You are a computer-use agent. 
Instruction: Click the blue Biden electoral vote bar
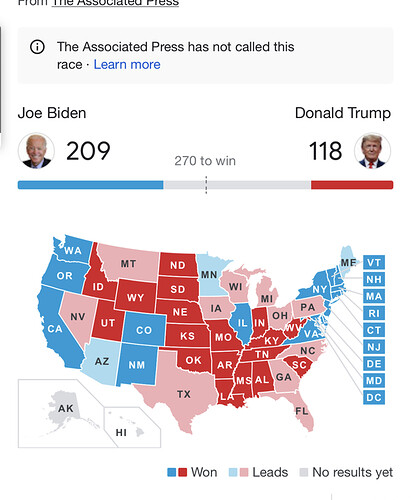90,185
